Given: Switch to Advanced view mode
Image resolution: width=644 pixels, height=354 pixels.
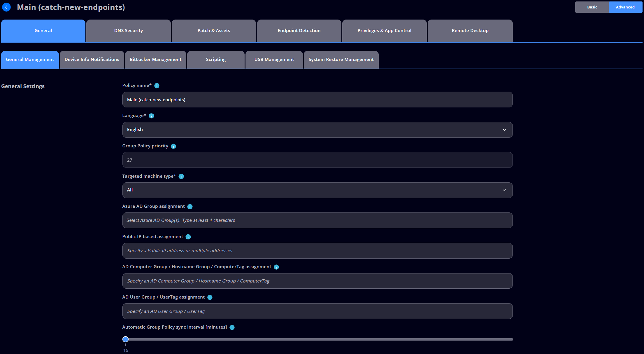Looking at the screenshot, I should tap(625, 7).
